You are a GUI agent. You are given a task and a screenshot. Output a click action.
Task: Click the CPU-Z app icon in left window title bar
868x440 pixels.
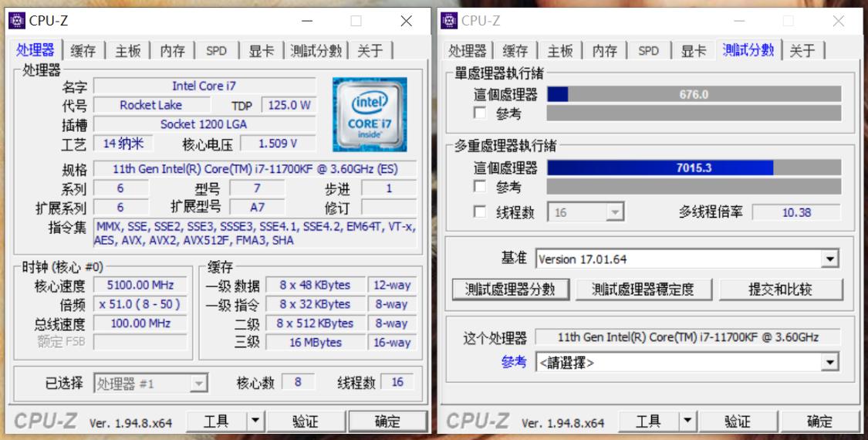[17, 21]
